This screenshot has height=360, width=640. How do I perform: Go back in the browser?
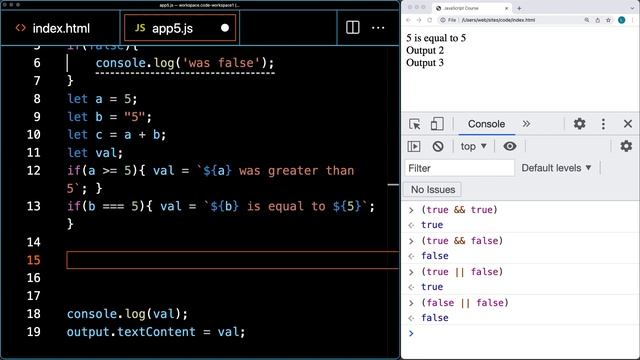pos(408,20)
